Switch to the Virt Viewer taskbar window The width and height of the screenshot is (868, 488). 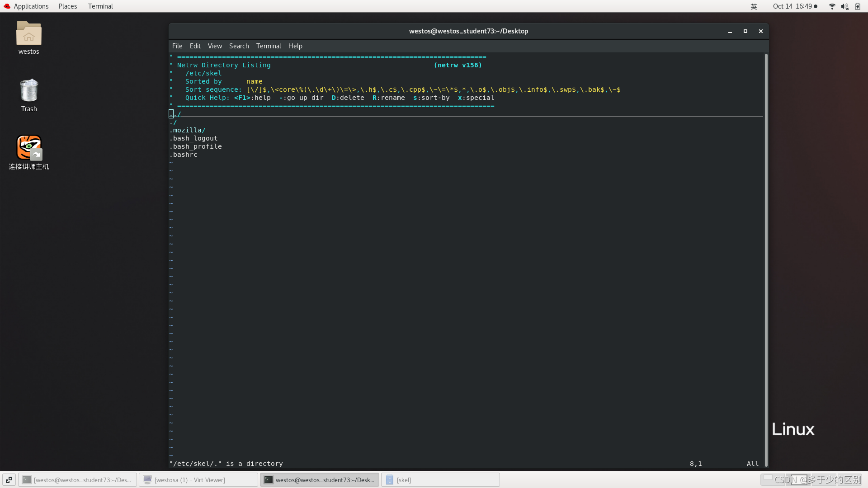click(x=198, y=480)
